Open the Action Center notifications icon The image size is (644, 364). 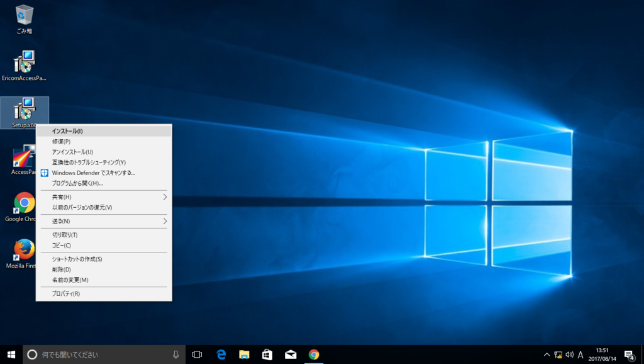point(629,355)
